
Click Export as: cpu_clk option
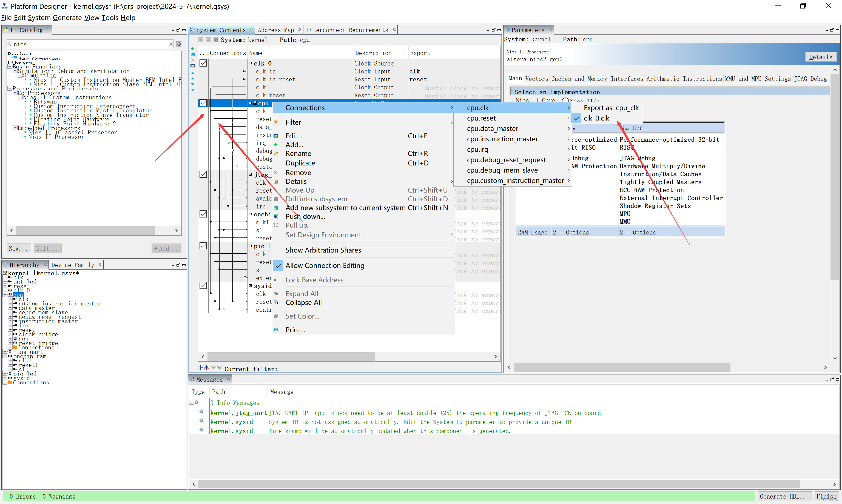pos(607,108)
